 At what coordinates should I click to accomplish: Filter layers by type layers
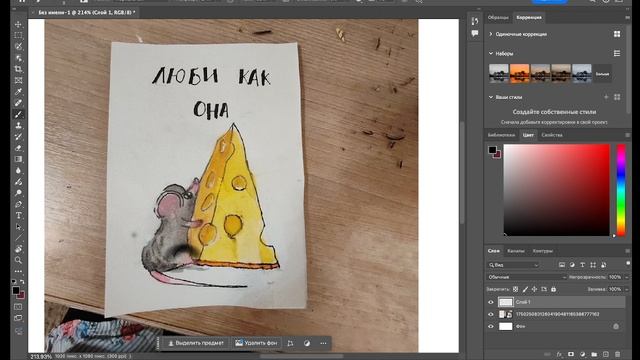(582, 265)
